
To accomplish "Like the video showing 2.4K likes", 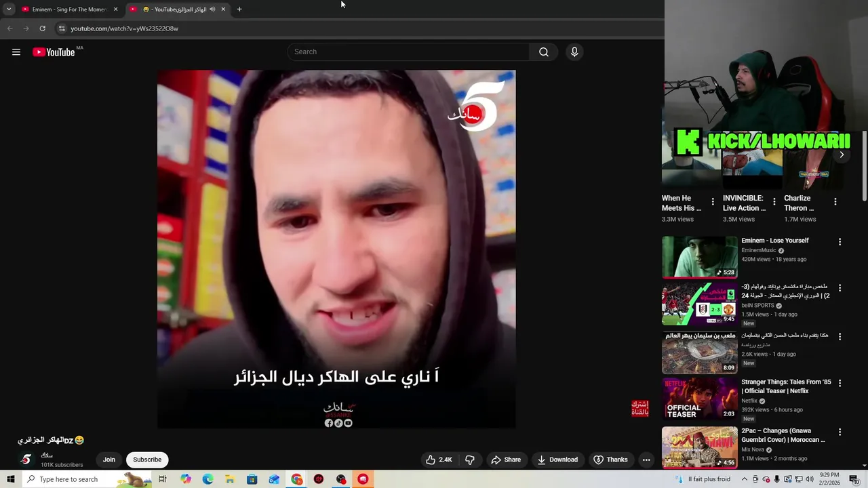I will 439,460.
